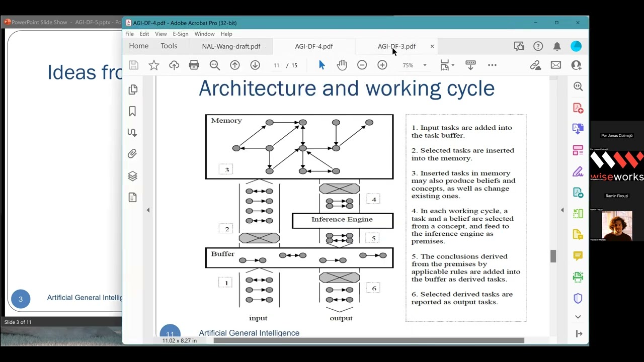Open the Export PDF tool
This screenshot has width=644, height=362.
coord(578,193)
